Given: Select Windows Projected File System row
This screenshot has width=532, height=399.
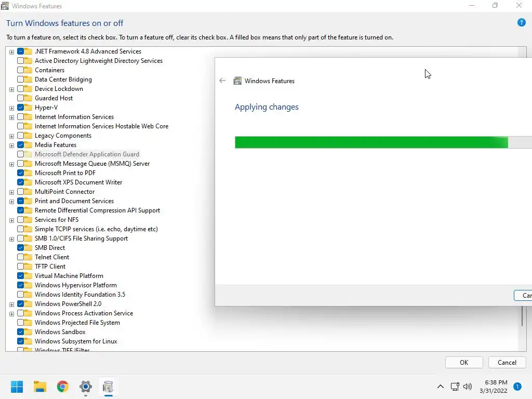Looking at the screenshot, I should [x=77, y=323].
